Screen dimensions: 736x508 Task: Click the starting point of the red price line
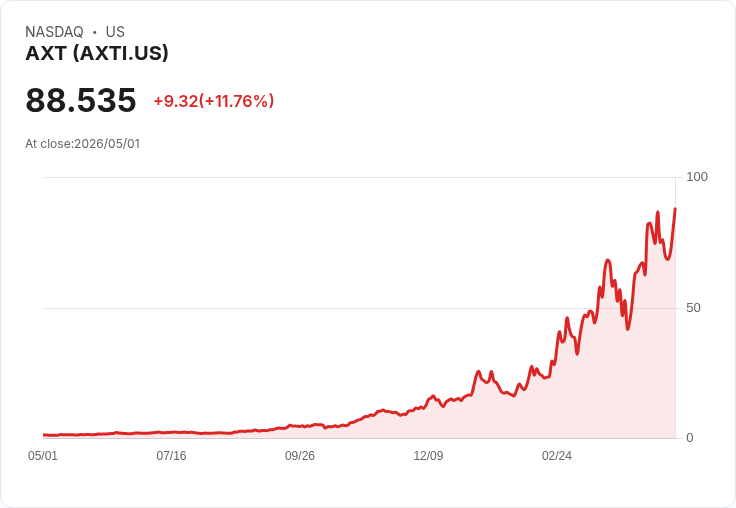[44, 435]
